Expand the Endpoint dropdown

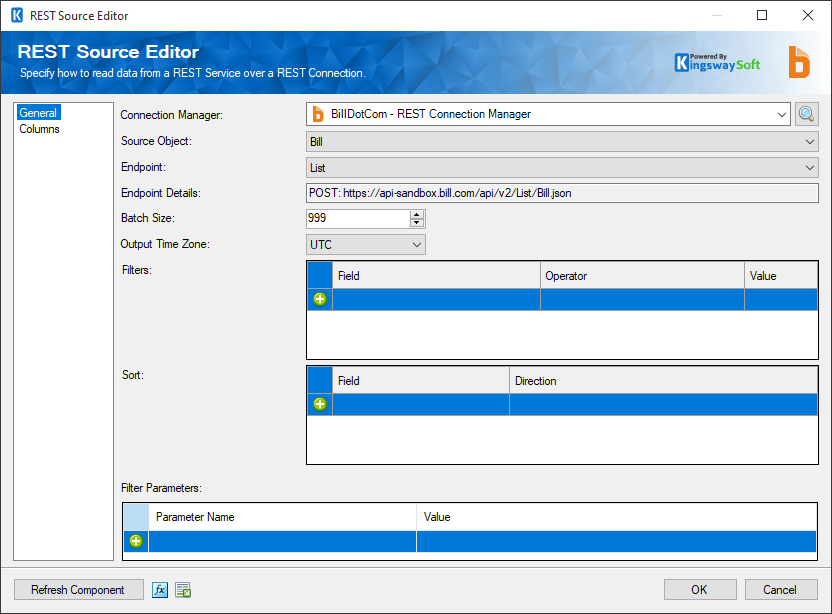(810, 168)
